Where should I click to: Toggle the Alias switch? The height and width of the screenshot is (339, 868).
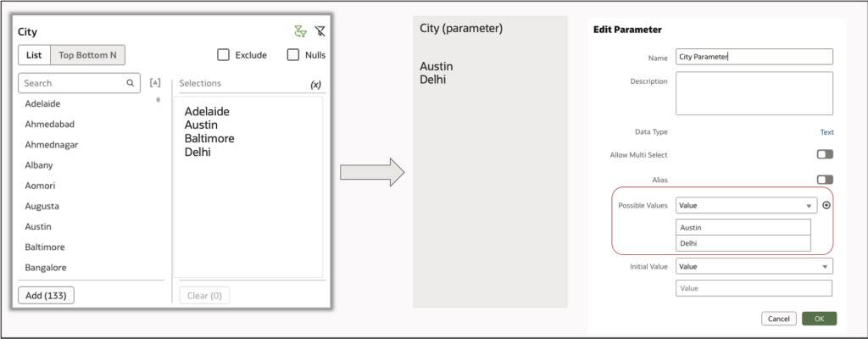click(825, 180)
